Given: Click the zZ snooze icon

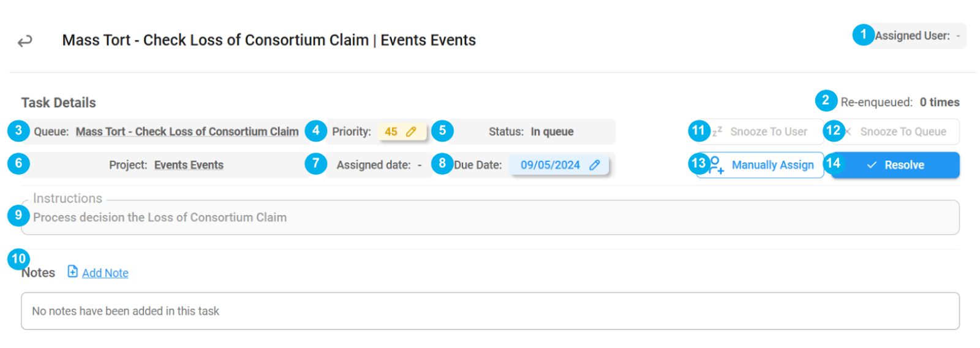Looking at the screenshot, I should click(x=717, y=131).
